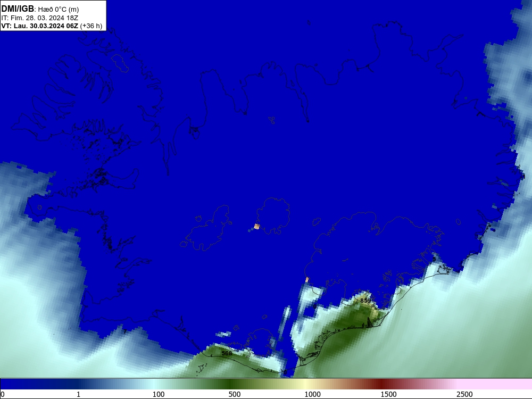This screenshot has height=399, width=532.
Task: Click the 1500 label on the color scale
Action: coord(388,394)
